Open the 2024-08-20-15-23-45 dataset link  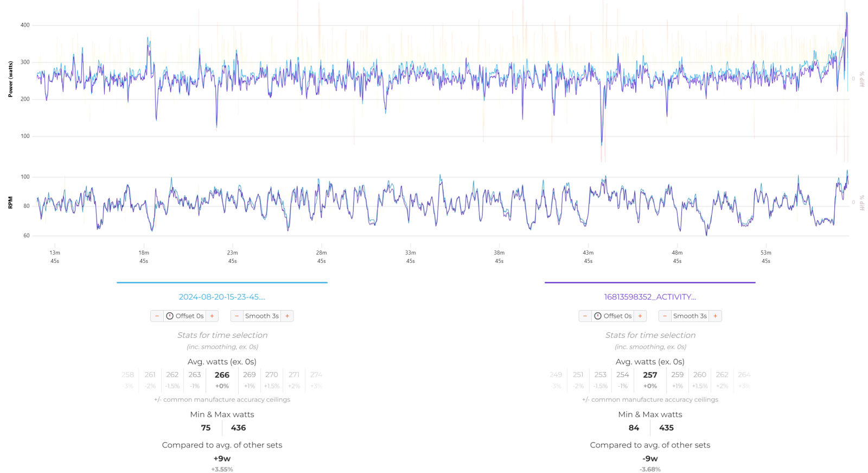tap(222, 297)
